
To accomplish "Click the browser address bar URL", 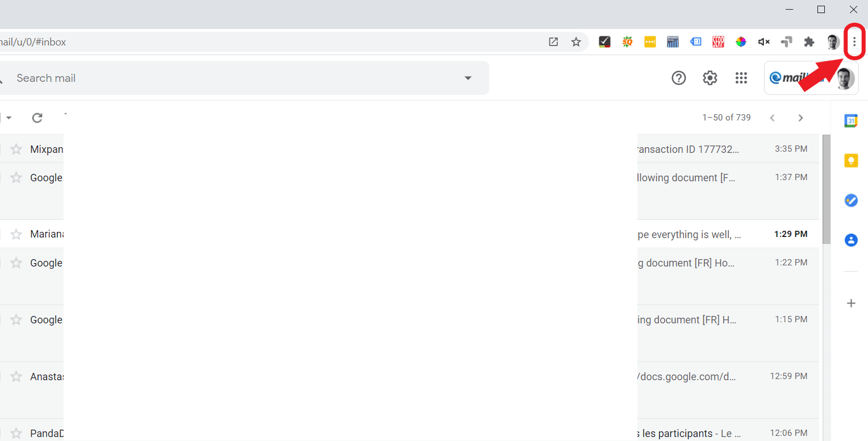I will tap(33, 42).
